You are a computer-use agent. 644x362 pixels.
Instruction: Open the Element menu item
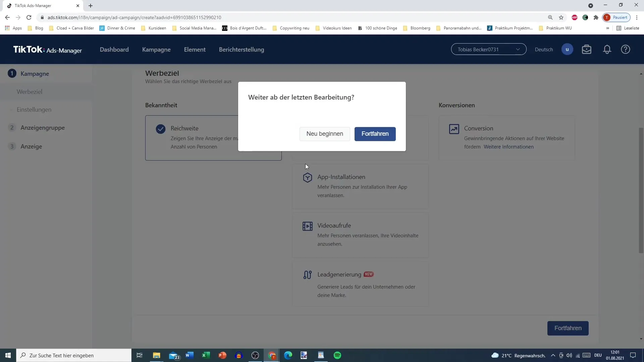tap(195, 50)
